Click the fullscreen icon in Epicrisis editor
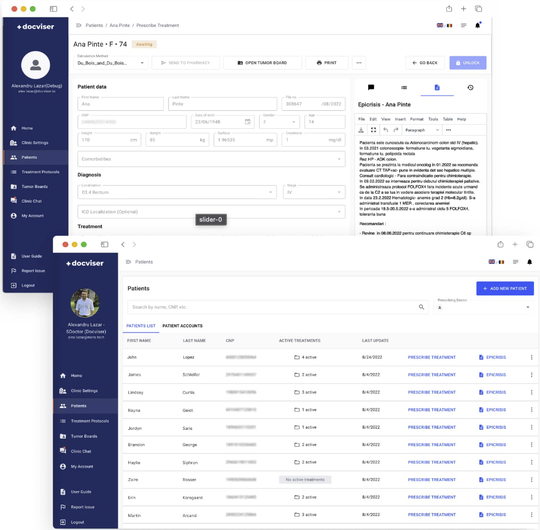Image resolution: width=540 pixels, height=530 pixels. [373, 130]
